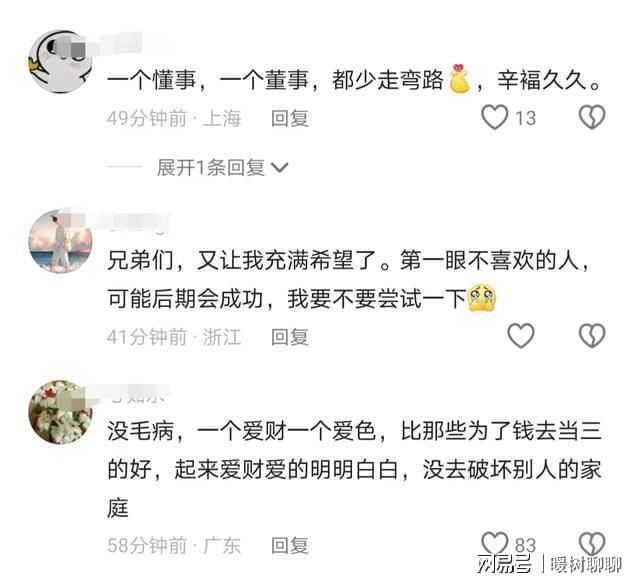
Task: Click the 网易号 暖树聊聊 watermark
Action: (549, 564)
